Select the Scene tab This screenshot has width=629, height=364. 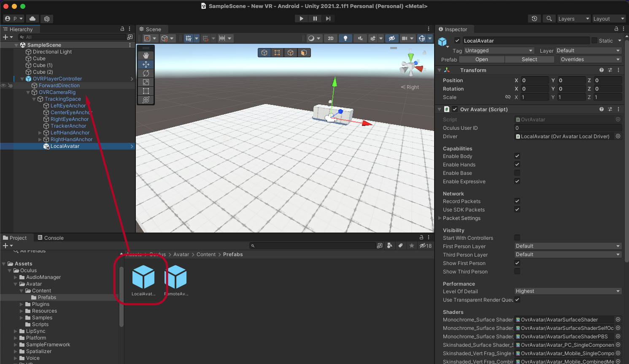pyautogui.click(x=151, y=29)
